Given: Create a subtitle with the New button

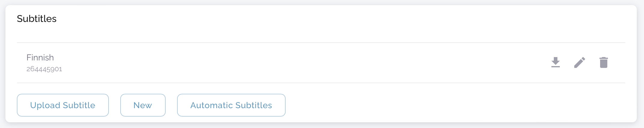Looking at the screenshot, I should pos(143,105).
